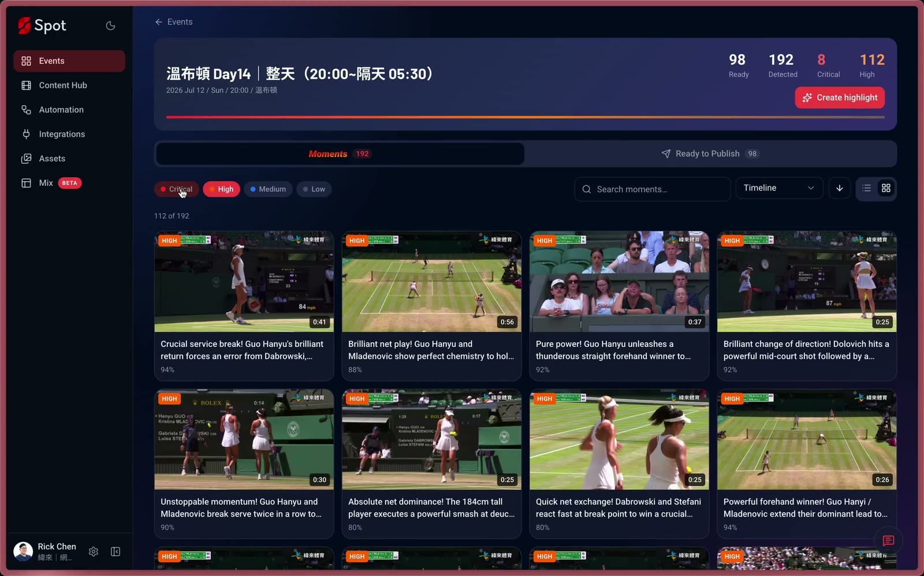Click the HIGH badge on Quick net exchange card

tap(545, 399)
